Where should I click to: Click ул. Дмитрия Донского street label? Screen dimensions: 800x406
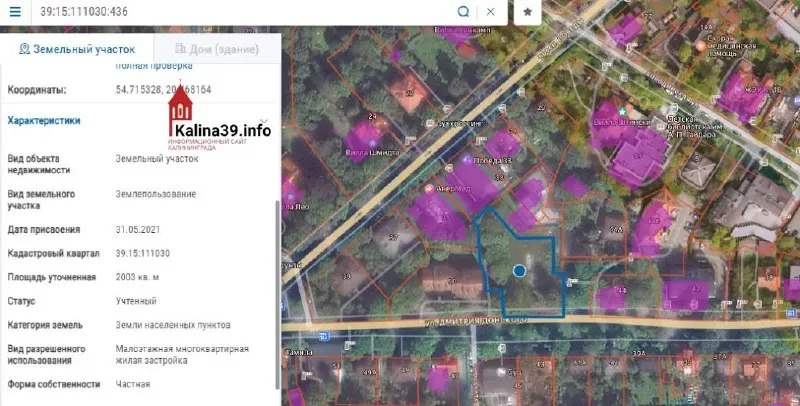click(476, 321)
